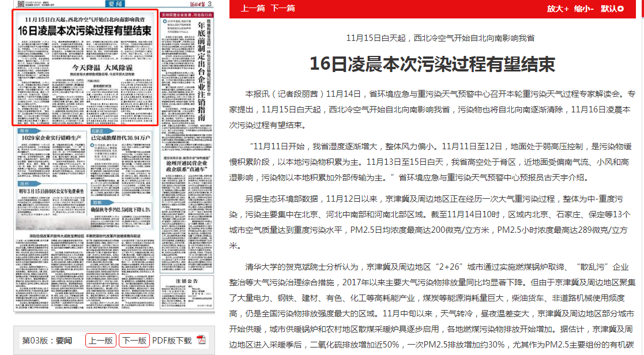Shrink text with 缩小-
This screenshot has width=644, height=355.
click(583, 9)
